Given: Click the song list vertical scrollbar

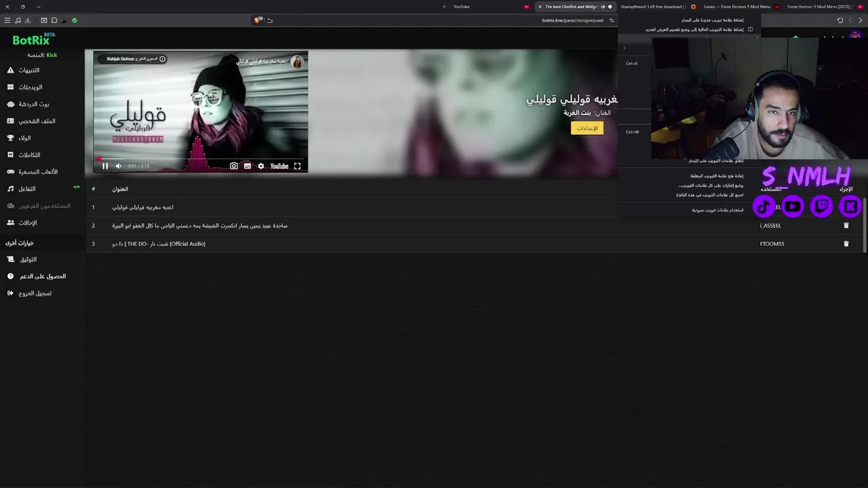Looking at the screenshot, I should coord(865,225).
